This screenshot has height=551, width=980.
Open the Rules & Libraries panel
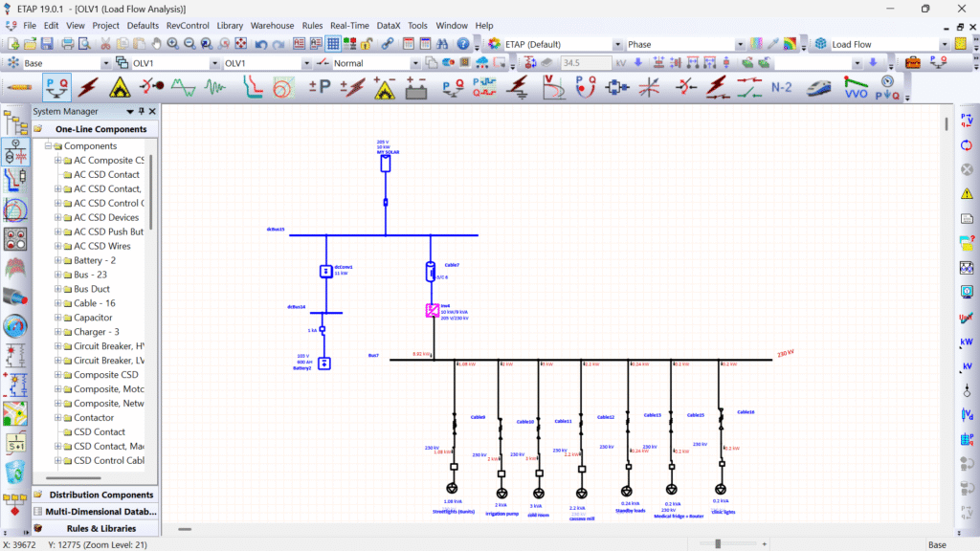click(x=100, y=528)
